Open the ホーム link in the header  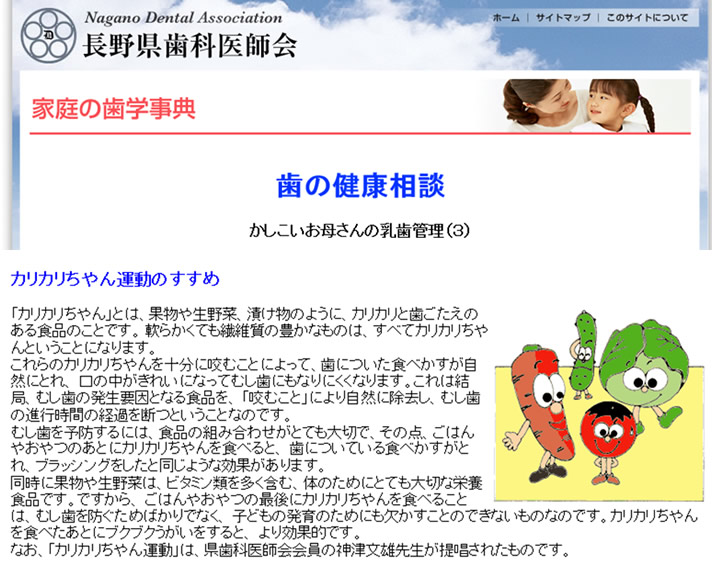[506, 18]
